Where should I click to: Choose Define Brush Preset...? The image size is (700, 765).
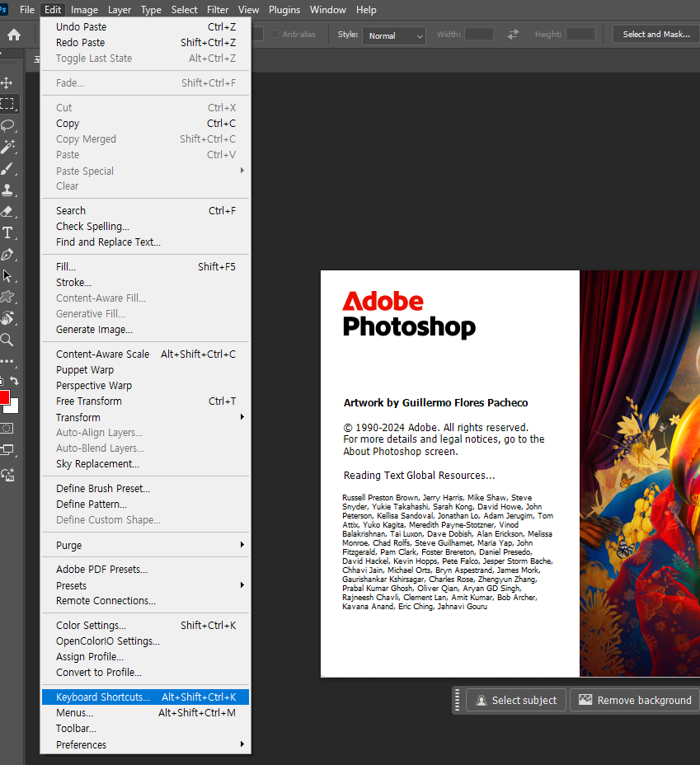pyautogui.click(x=145, y=488)
